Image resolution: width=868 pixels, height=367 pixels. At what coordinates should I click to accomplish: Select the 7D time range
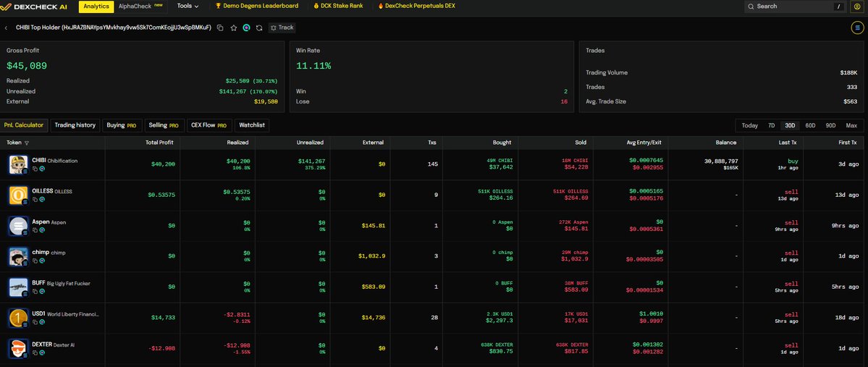coord(771,126)
